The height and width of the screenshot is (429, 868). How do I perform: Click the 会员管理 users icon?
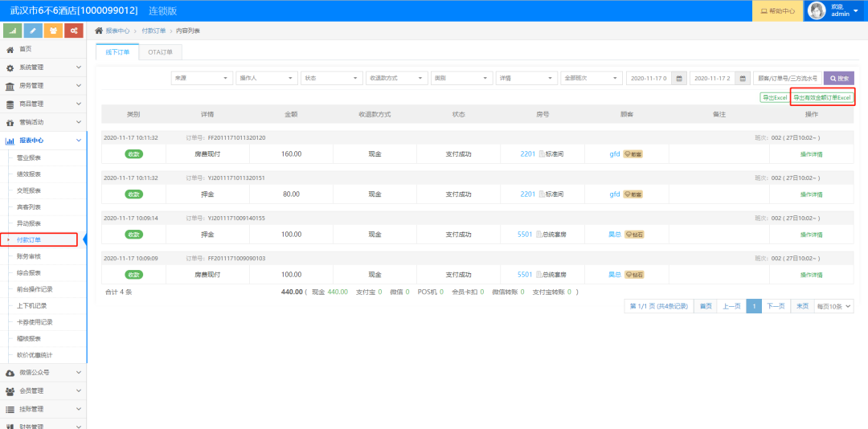pyautogui.click(x=10, y=390)
